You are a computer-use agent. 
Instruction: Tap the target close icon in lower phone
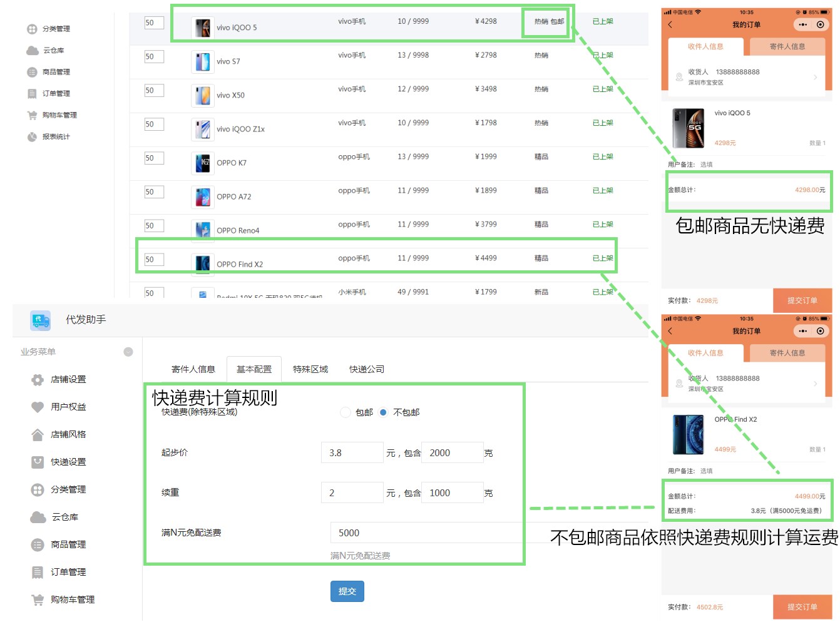click(x=820, y=332)
